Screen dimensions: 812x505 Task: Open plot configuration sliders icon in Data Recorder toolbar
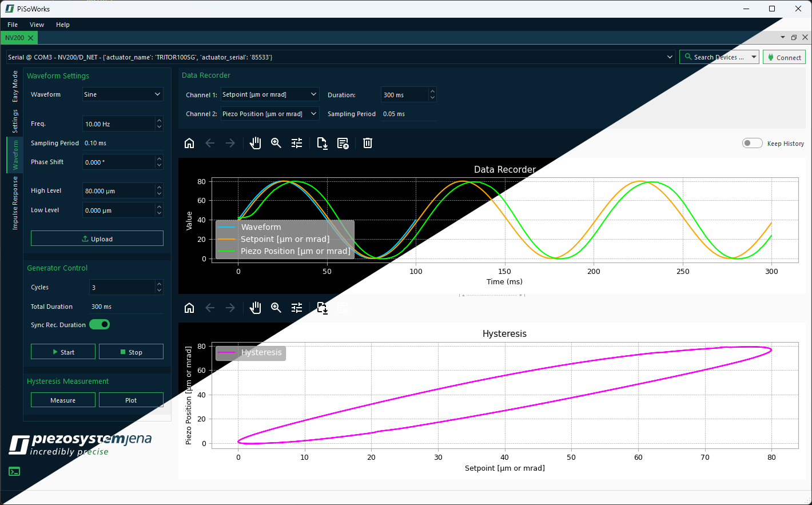[297, 143]
